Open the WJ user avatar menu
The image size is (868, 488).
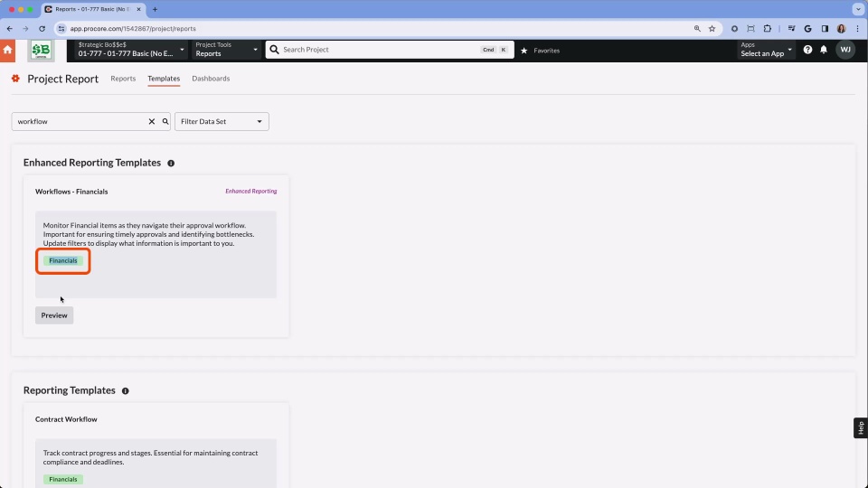[x=845, y=50]
